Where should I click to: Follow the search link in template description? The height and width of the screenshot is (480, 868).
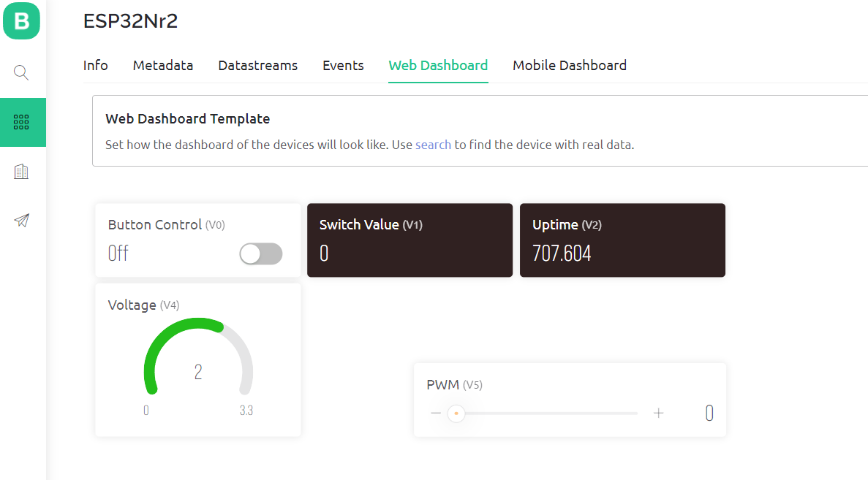pos(433,145)
